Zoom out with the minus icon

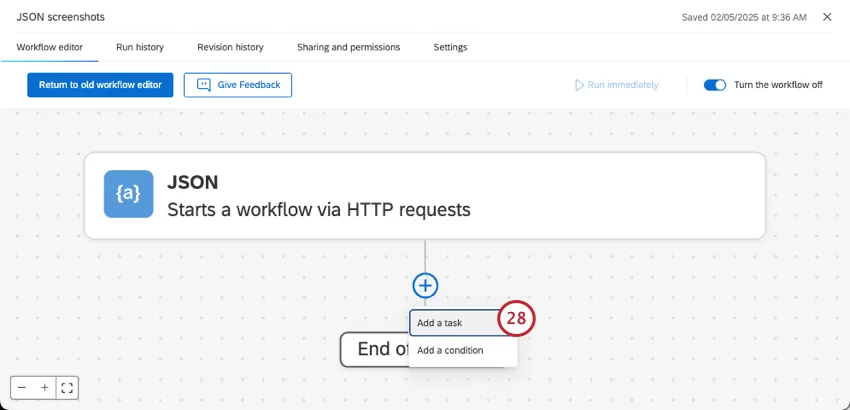(x=22, y=387)
